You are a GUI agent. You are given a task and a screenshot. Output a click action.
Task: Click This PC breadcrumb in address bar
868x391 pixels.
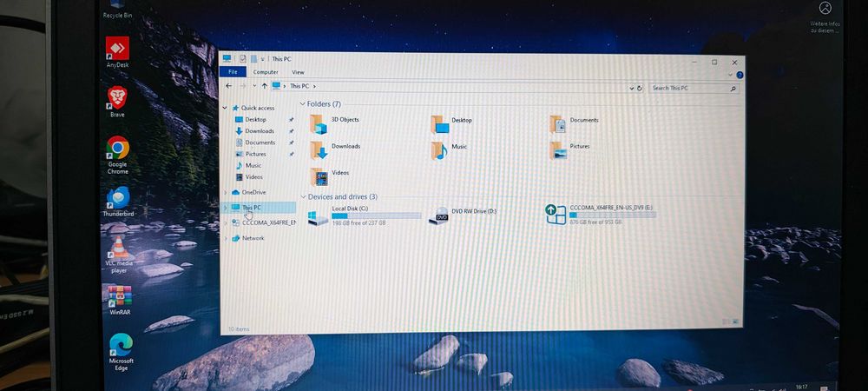[299, 86]
